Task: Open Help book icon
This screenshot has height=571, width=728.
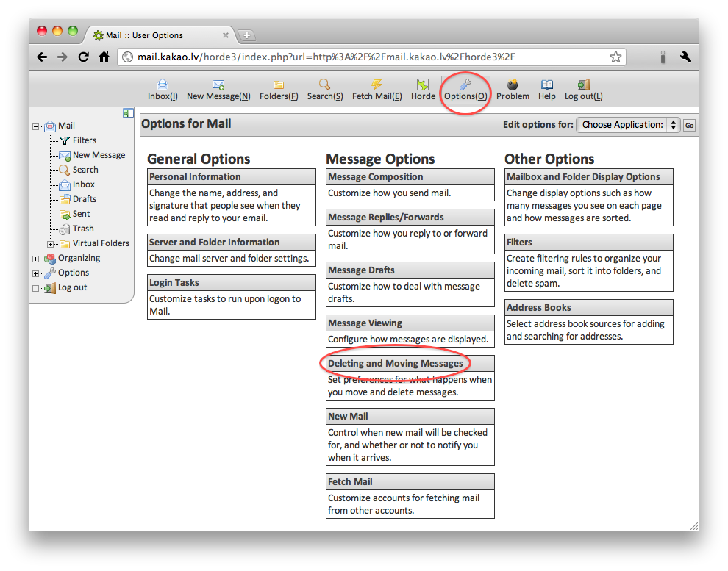Action: click(x=547, y=85)
